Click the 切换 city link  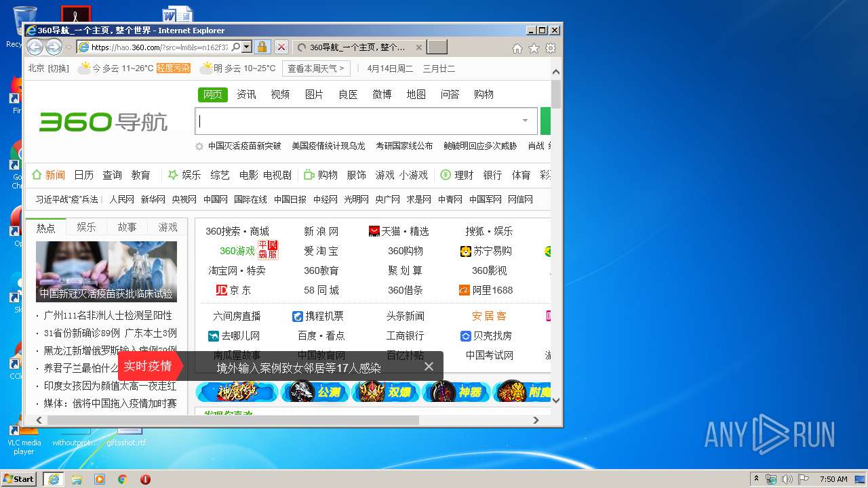coord(58,68)
